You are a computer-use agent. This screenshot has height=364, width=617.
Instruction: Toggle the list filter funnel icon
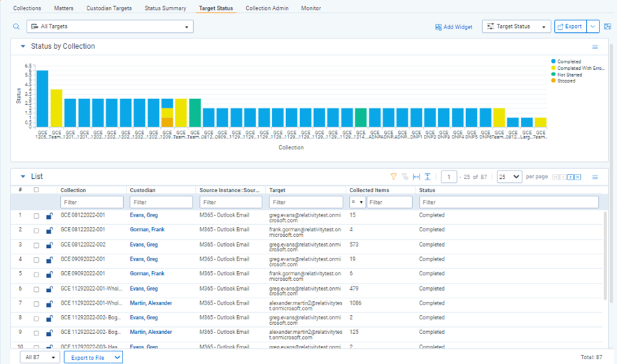[393, 177]
